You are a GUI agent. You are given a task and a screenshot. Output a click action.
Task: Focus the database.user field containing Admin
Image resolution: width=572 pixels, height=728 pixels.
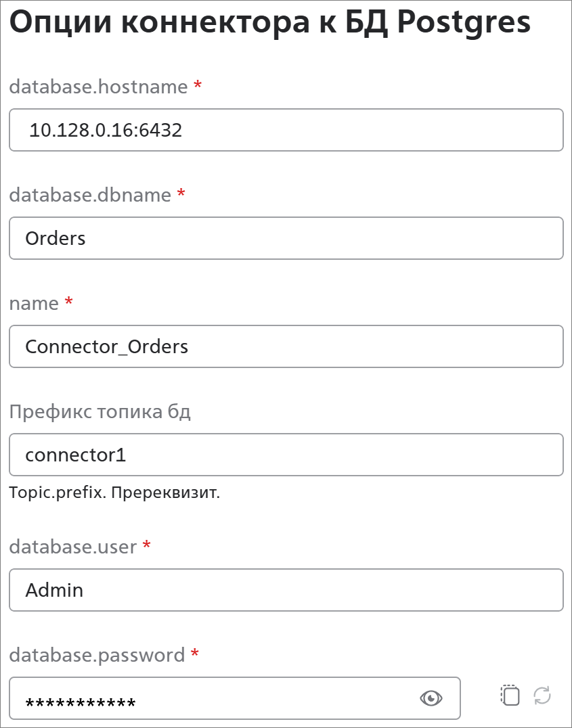[286, 590]
